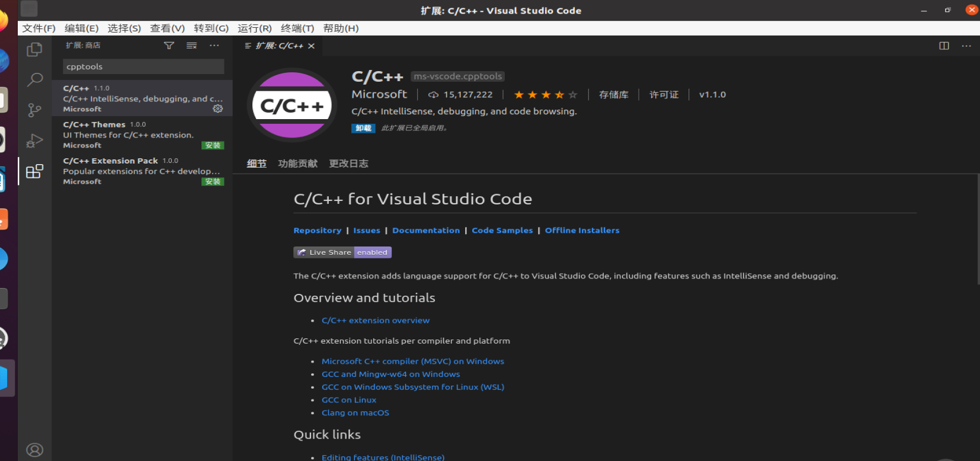
Task: Click the download count cloud icon
Action: (x=433, y=95)
